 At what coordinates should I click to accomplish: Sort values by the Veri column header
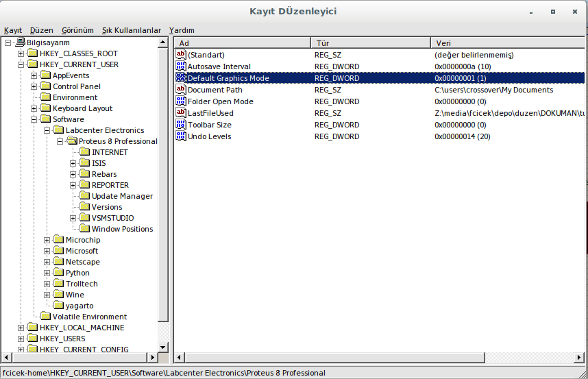(x=508, y=43)
